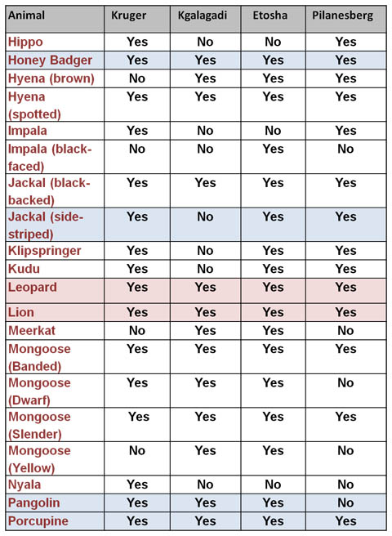Viewport: 392px width, 536px height.
Task: Click the Nyala link
Action: 24,485
